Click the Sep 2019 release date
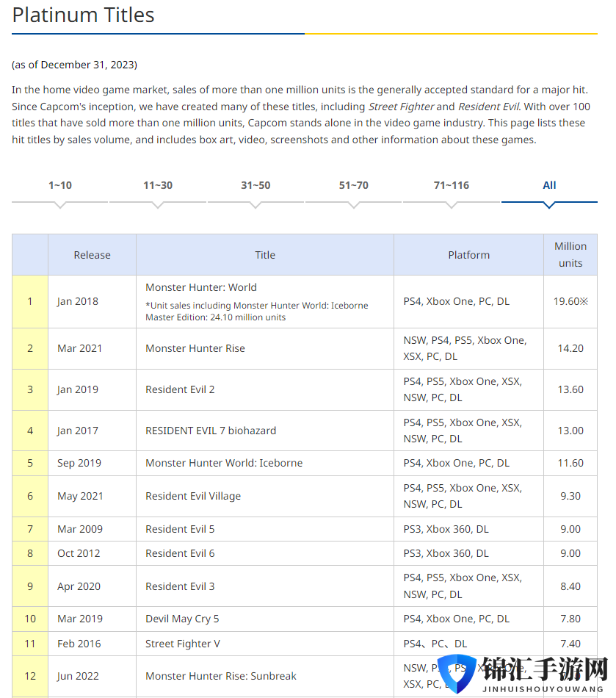 click(x=79, y=463)
